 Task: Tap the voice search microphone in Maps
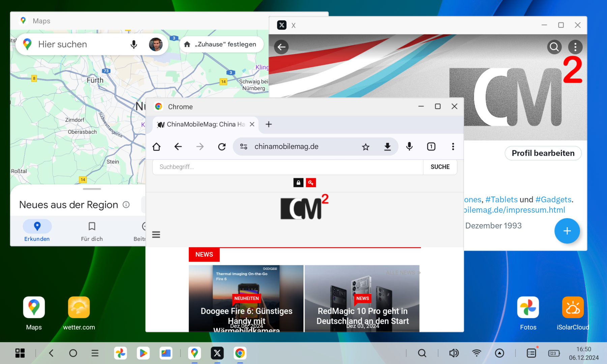(x=134, y=44)
